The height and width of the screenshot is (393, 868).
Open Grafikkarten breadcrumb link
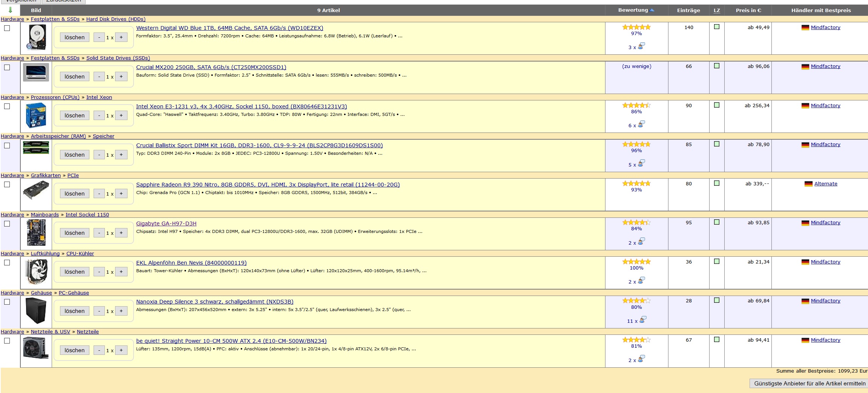pyautogui.click(x=46, y=175)
